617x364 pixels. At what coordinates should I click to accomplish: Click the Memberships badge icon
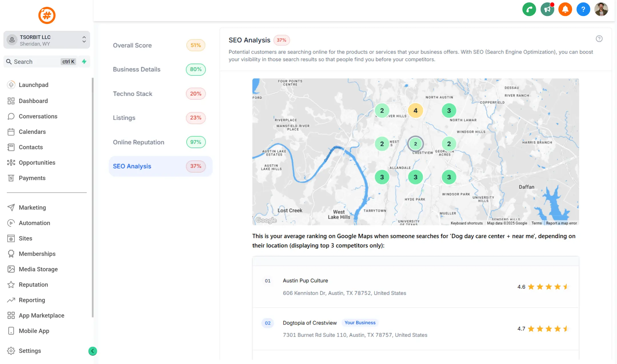[x=11, y=254]
